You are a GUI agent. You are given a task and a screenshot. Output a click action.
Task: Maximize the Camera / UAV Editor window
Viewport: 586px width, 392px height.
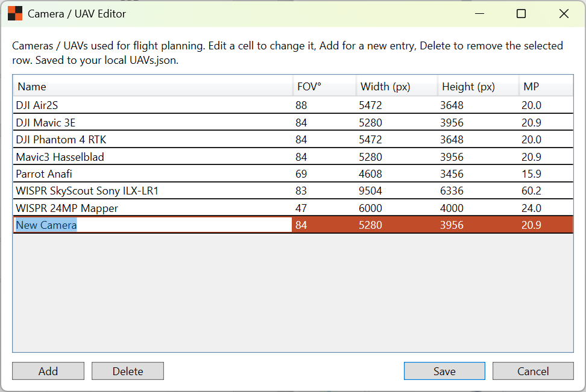coord(521,14)
